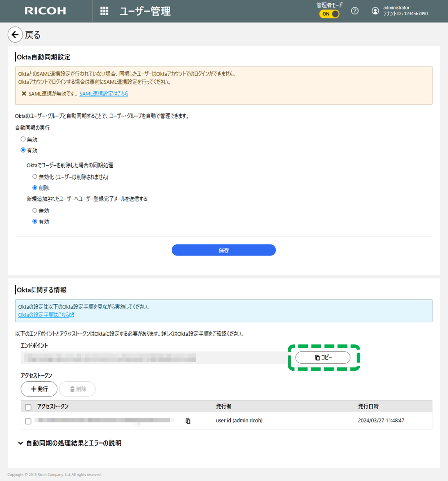The width and height of the screenshot is (448, 481).
Task: Click the アクセストークン column header
Action: click(x=53, y=406)
